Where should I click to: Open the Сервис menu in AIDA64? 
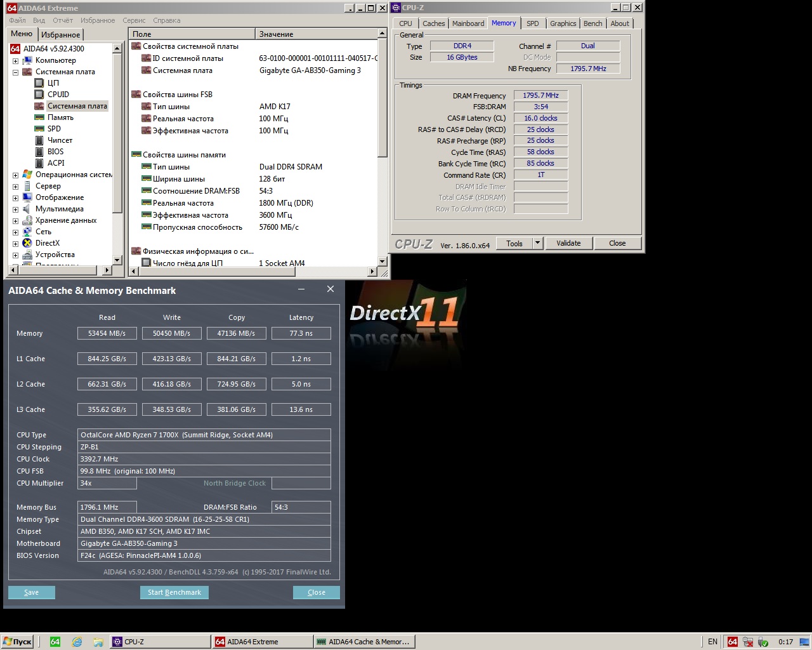pyautogui.click(x=134, y=20)
